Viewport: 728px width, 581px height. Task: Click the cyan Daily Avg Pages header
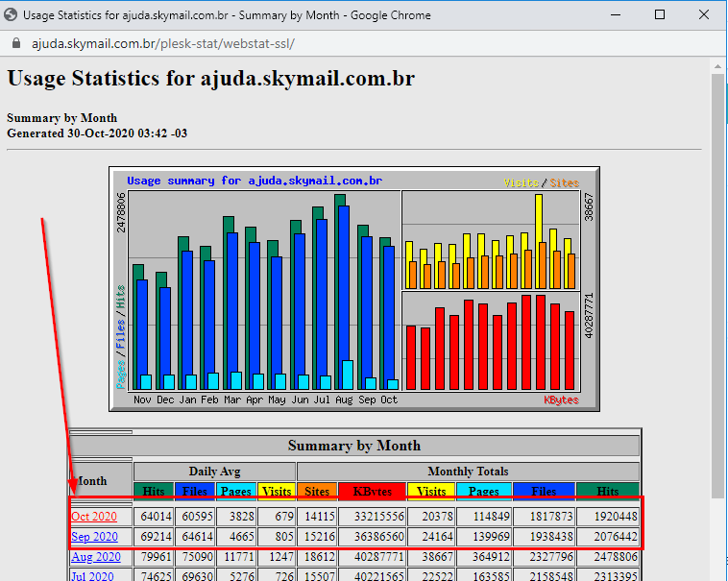(x=236, y=491)
